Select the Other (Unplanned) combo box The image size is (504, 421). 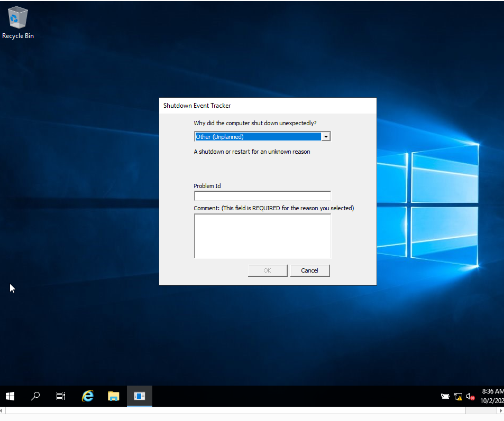tap(262, 137)
